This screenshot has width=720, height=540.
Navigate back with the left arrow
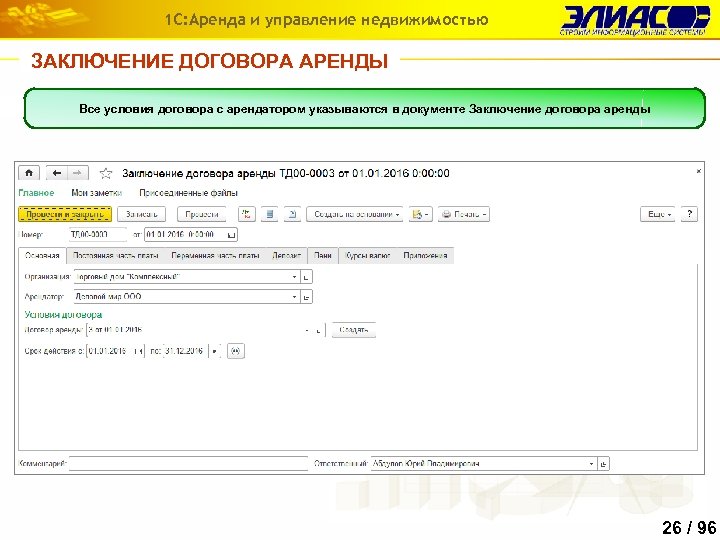[57, 173]
